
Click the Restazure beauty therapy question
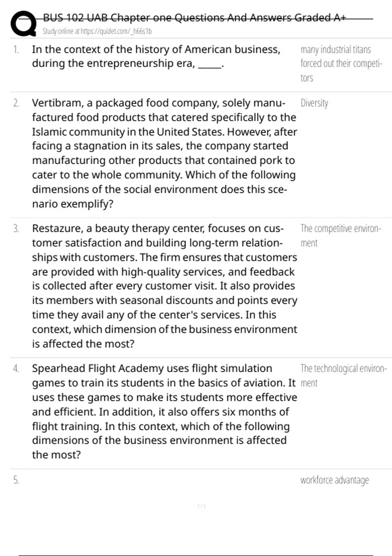(164, 286)
